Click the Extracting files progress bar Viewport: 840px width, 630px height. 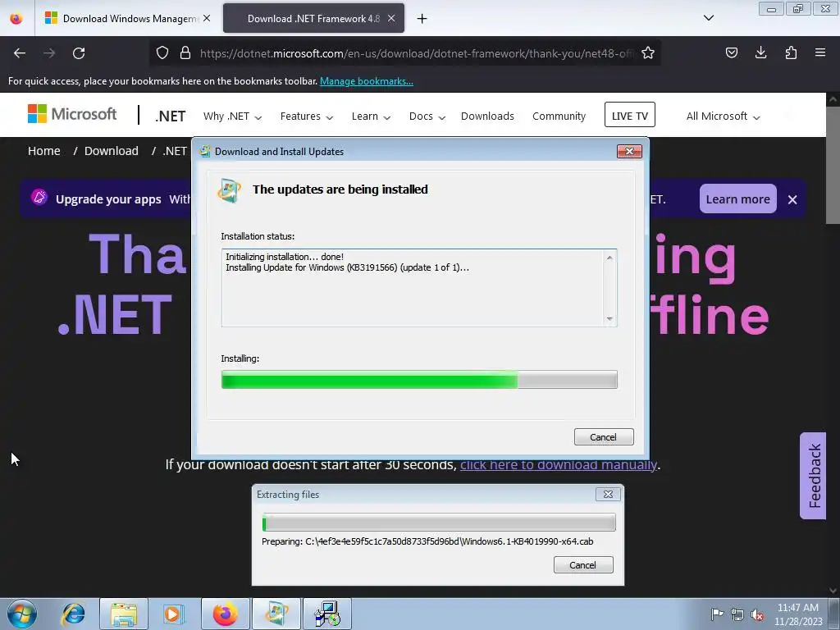coord(439,523)
